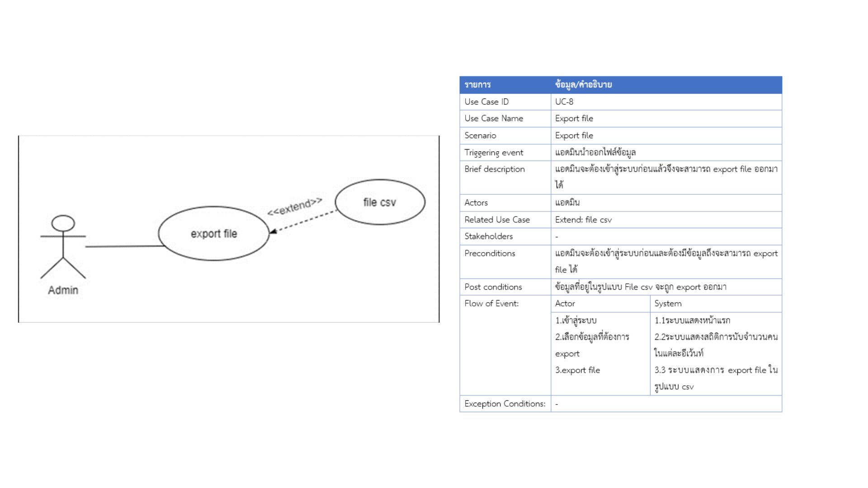The width and height of the screenshot is (868, 488).
Task: Select the Post conditions label
Action: (493, 287)
